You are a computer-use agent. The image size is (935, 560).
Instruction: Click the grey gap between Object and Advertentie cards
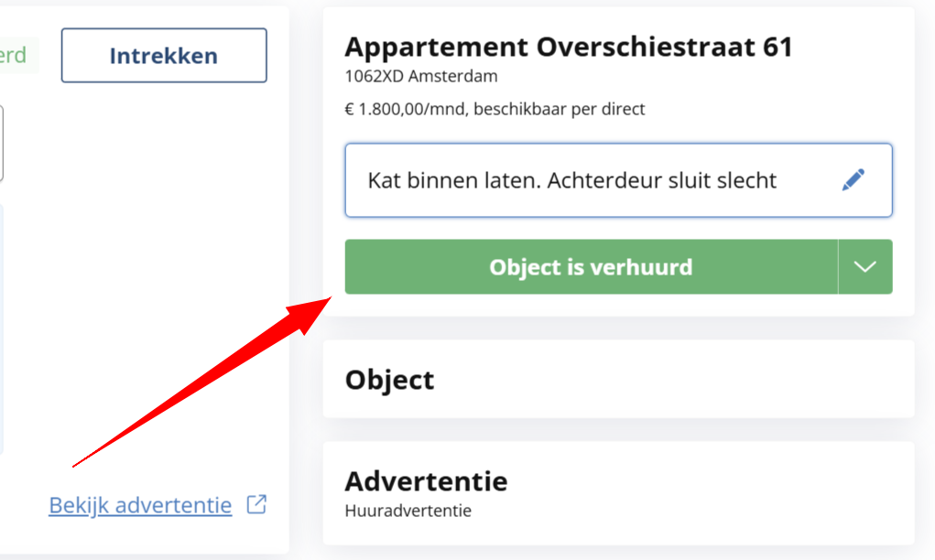(618, 429)
